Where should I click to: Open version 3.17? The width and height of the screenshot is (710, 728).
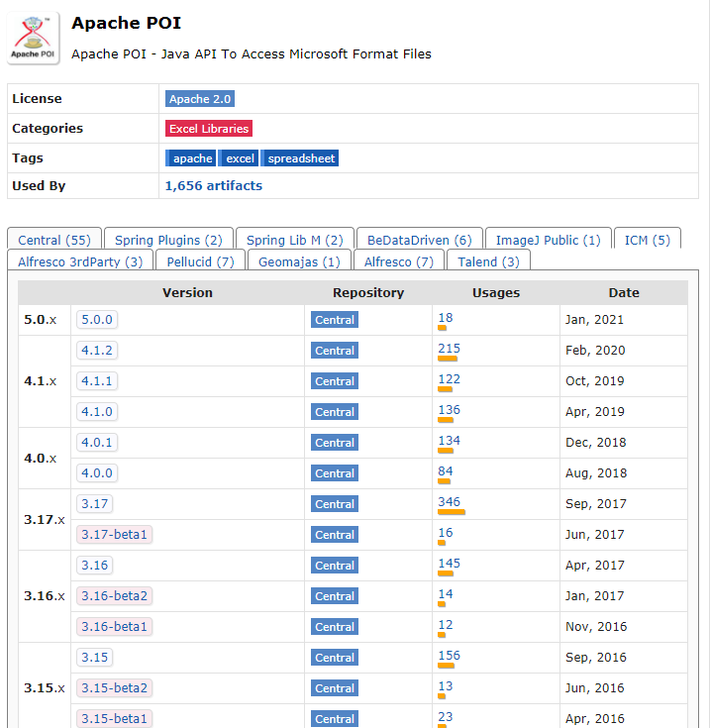pyautogui.click(x=94, y=503)
